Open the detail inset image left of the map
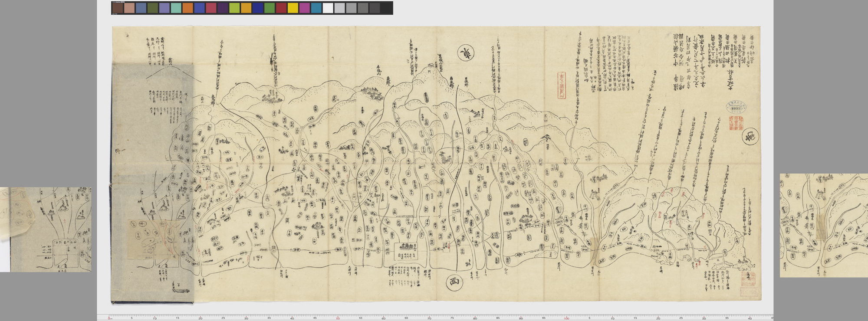Screen dimensions: 868x321 [46, 229]
